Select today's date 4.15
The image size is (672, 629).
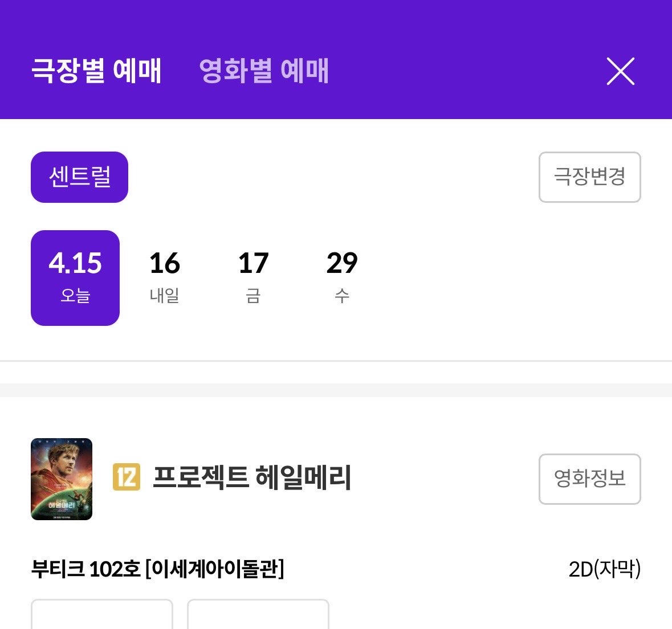[x=75, y=278]
